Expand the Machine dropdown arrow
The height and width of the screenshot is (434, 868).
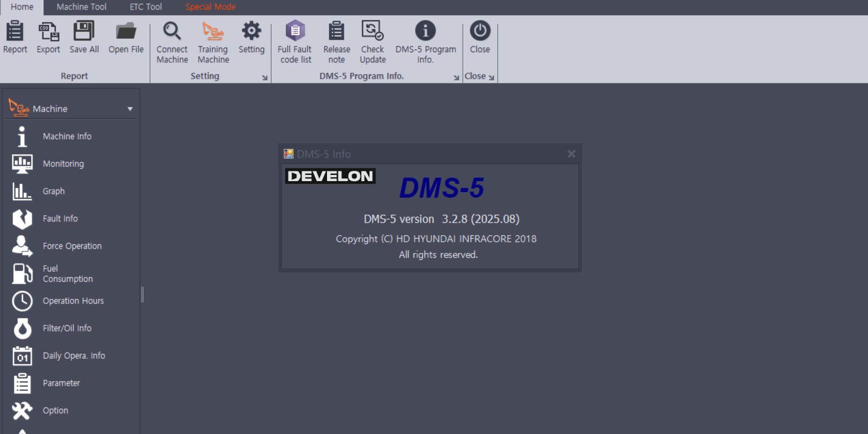(130, 109)
